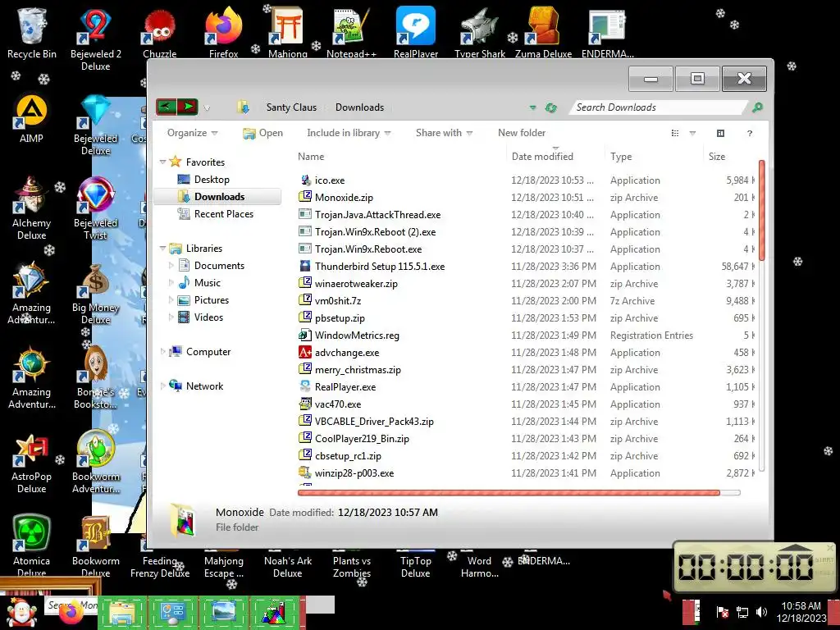Click the Open toolbar button
Image resolution: width=840 pixels, height=630 pixels.
tap(262, 133)
